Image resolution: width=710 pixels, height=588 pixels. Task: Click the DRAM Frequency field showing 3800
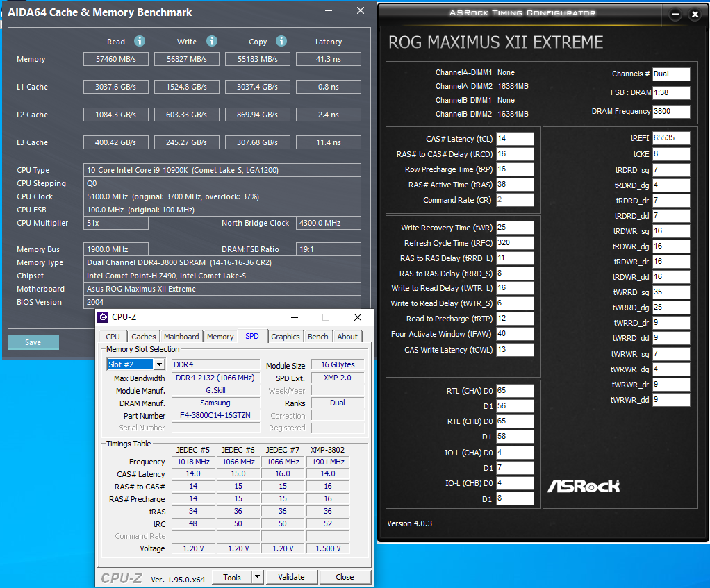pyautogui.click(x=671, y=111)
